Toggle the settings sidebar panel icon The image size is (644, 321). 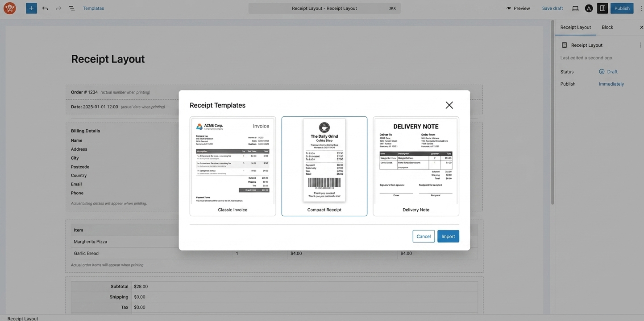[x=601, y=7]
